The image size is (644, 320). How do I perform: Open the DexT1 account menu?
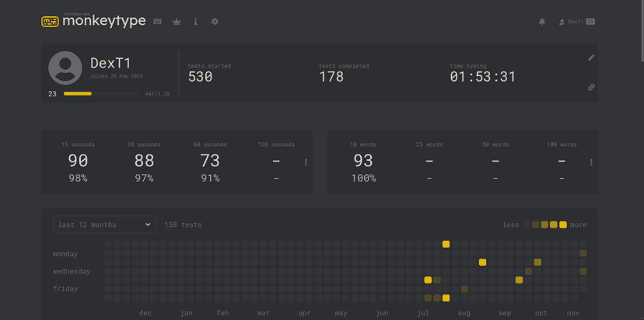[576, 22]
